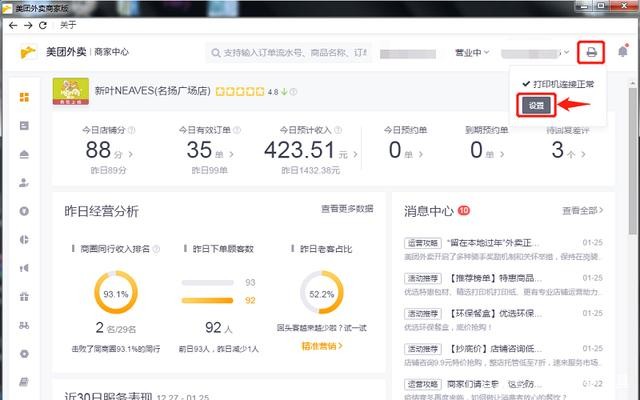Image resolution: width=640 pixels, height=400 pixels.
Task: Focus the order search field
Action: tap(289, 53)
